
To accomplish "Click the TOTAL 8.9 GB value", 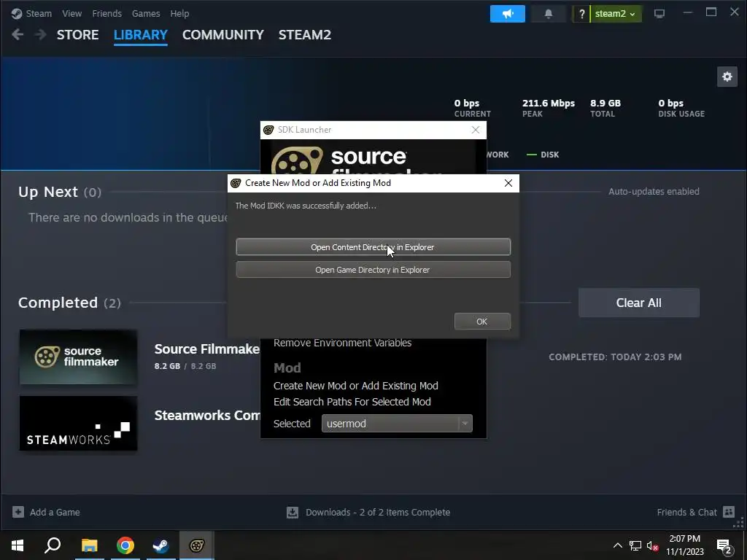I will point(605,103).
